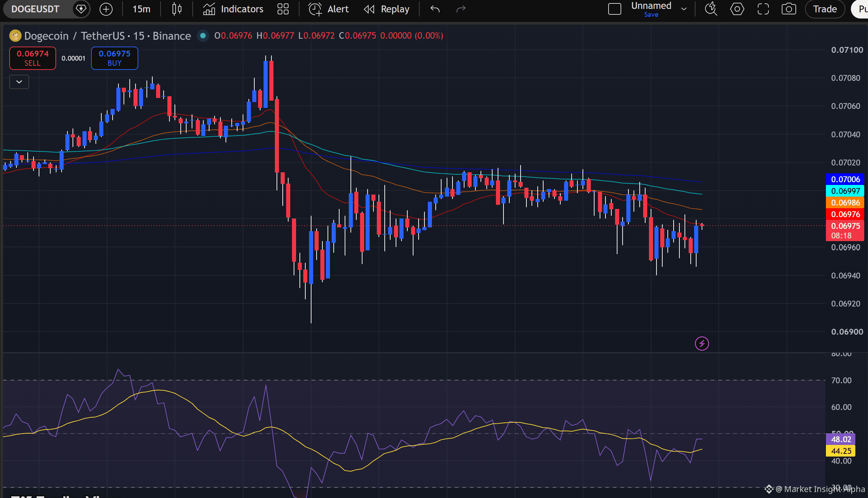Redo the last chart action

click(x=461, y=9)
